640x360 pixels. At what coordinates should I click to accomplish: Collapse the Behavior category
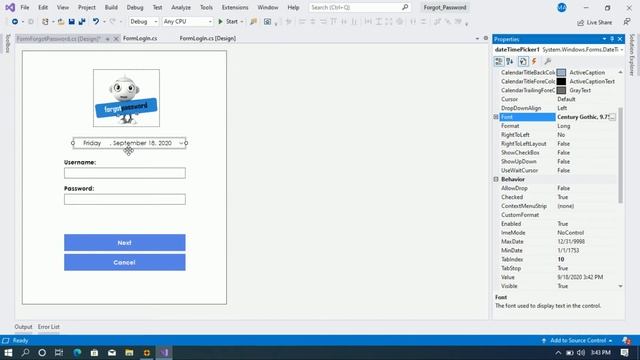[496, 179]
